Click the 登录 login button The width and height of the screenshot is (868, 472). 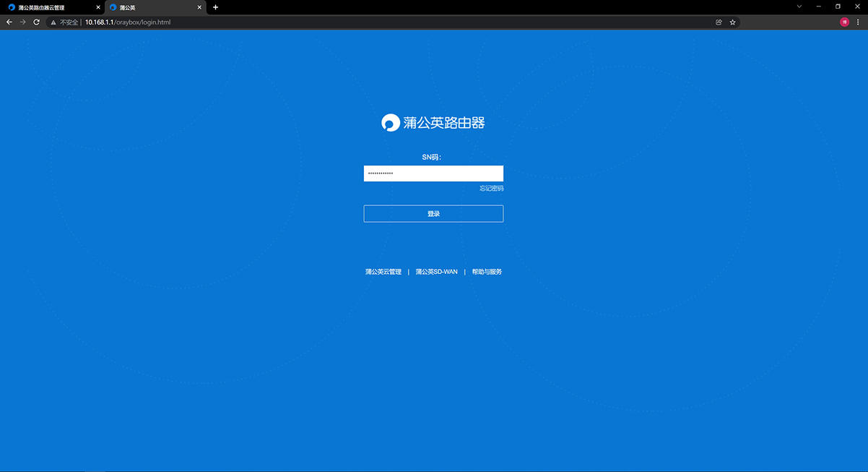click(x=433, y=213)
